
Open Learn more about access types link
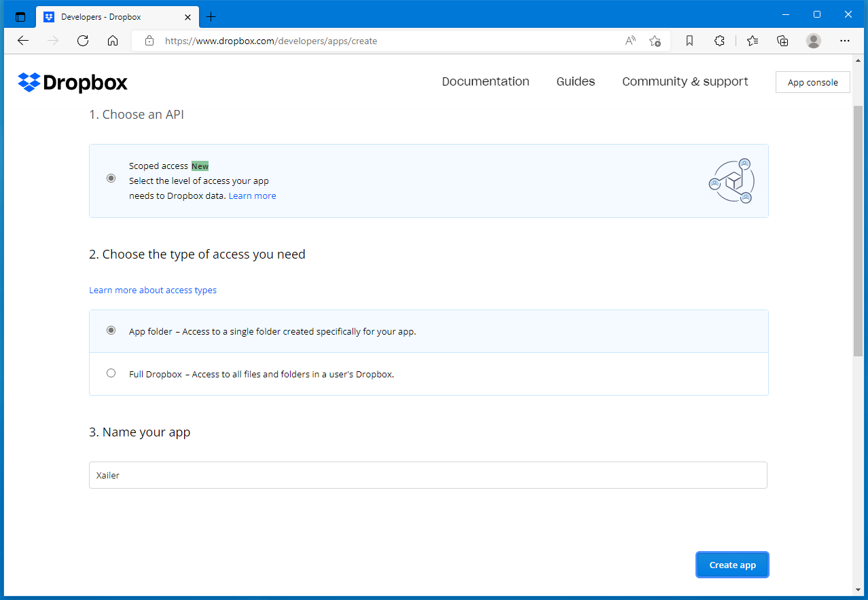click(153, 290)
